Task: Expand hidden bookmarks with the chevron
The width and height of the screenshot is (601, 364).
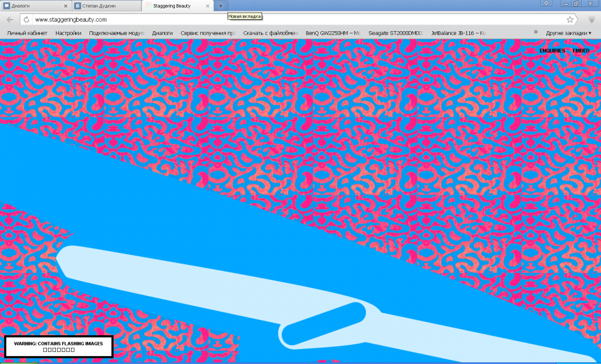Action: (x=535, y=32)
